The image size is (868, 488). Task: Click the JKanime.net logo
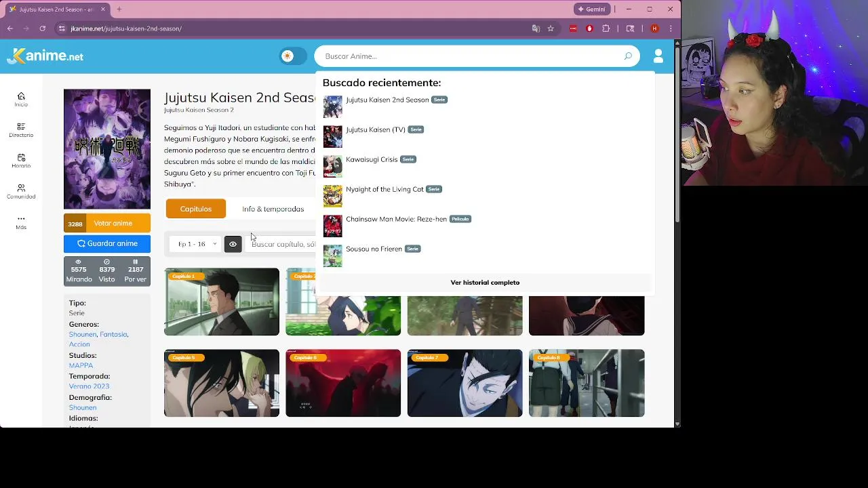(45, 56)
